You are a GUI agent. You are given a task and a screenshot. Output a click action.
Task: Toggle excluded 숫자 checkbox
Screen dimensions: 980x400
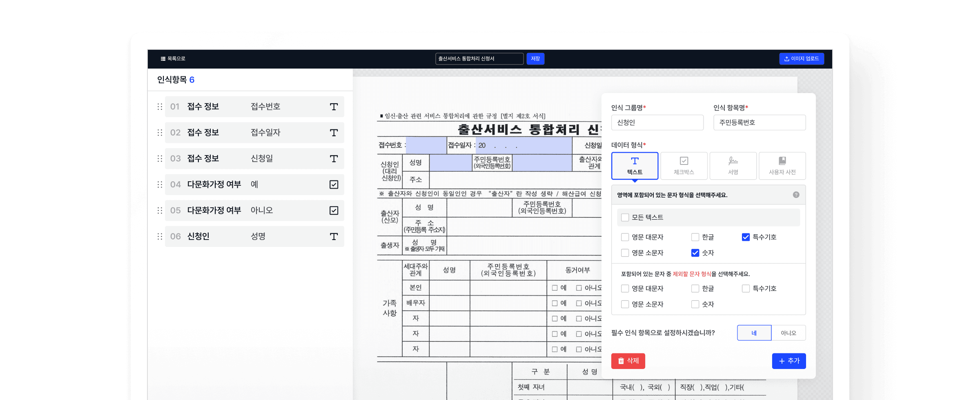(x=695, y=304)
